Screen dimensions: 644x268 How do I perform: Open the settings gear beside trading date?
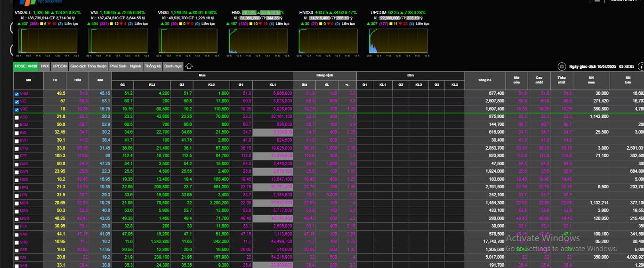[561, 67]
